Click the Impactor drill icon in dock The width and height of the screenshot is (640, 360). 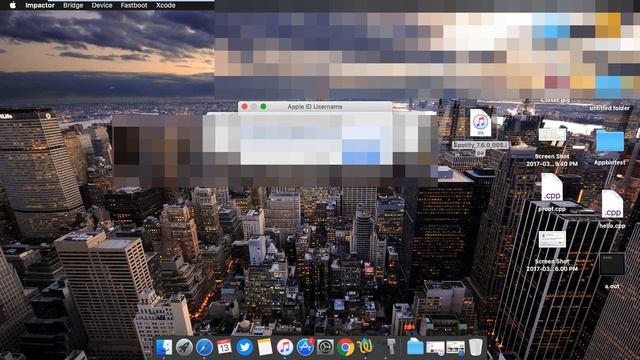(391, 347)
